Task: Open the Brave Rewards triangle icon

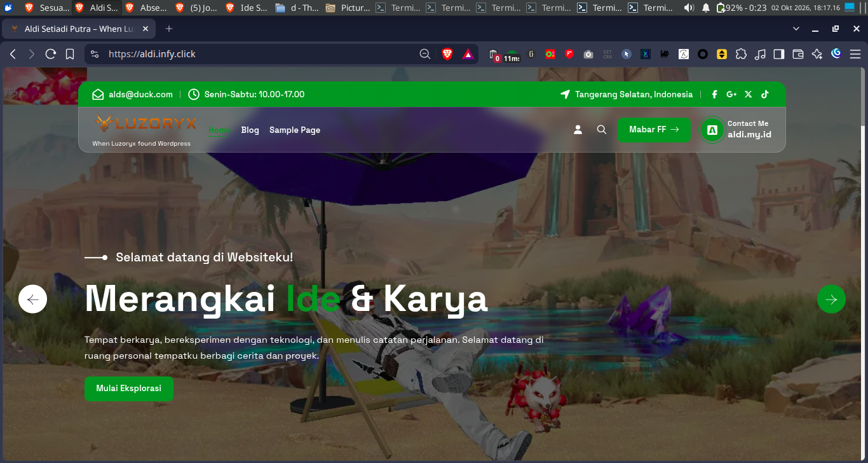Action: [468, 54]
